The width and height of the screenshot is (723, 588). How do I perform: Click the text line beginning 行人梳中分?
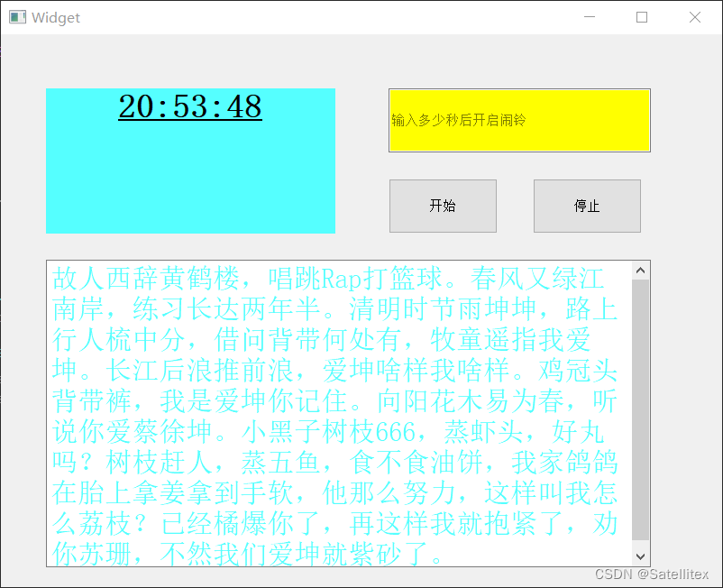322,339
